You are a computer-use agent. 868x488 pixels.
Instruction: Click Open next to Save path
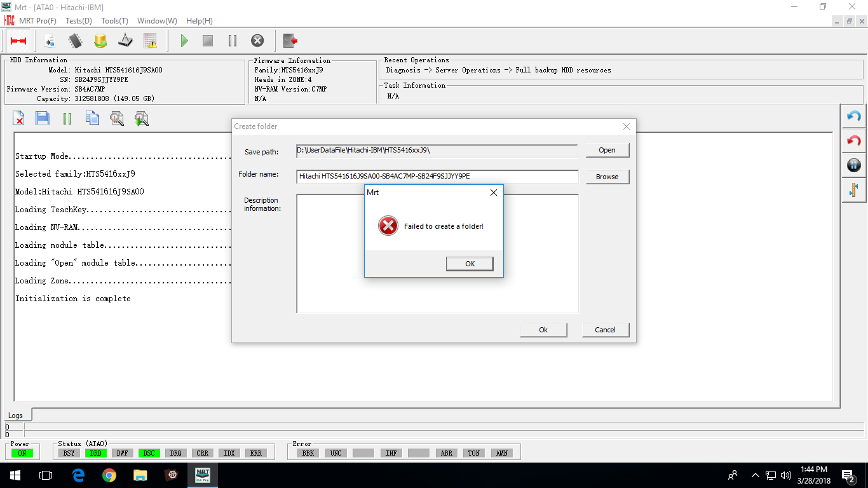point(607,150)
